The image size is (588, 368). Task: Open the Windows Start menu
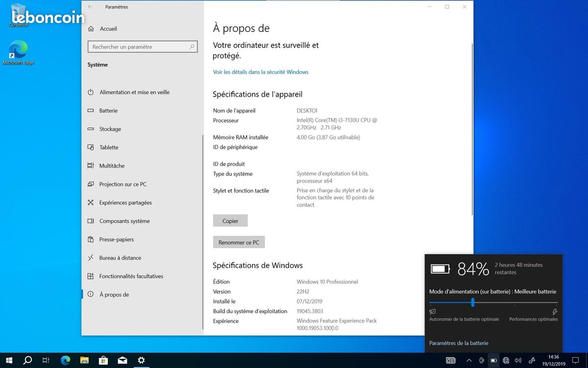(9, 360)
